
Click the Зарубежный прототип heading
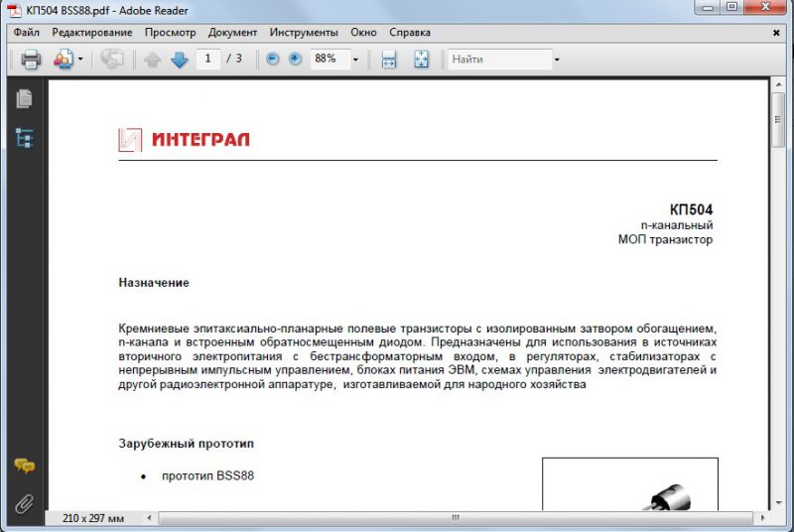point(186,444)
